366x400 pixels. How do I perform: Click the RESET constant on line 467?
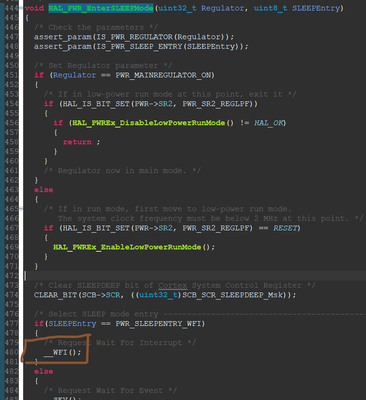point(285,228)
